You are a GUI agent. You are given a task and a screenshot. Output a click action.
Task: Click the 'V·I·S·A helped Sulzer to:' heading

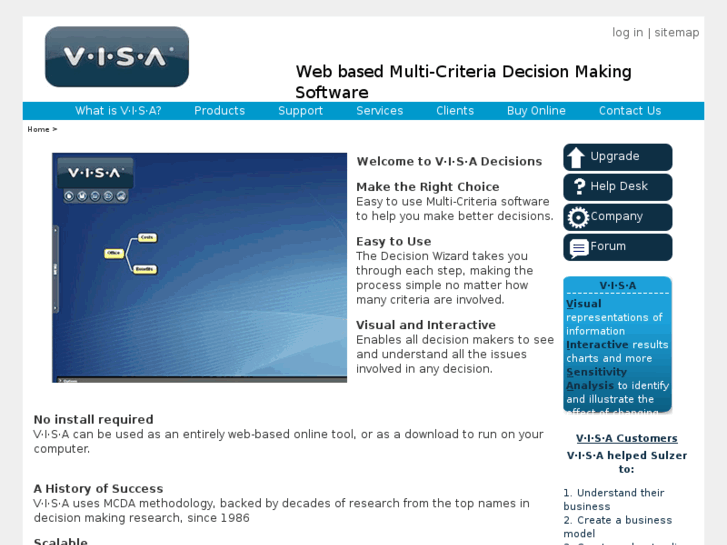[626, 462]
